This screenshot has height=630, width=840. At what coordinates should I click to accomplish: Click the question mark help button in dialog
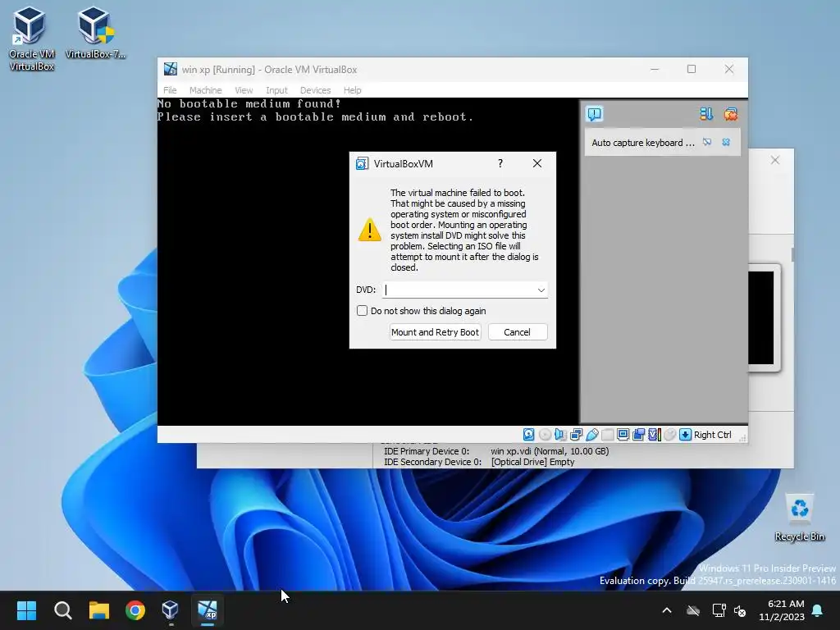coord(500,163)
